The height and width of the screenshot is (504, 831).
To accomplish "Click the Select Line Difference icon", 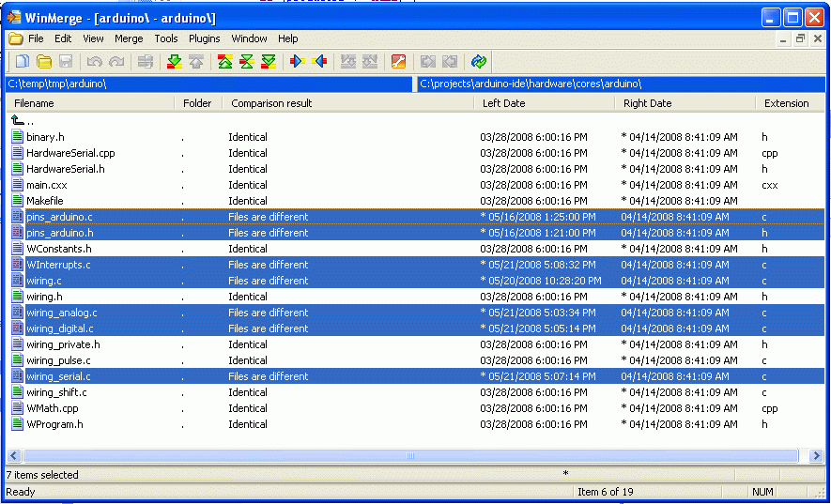I will (145, 62).
